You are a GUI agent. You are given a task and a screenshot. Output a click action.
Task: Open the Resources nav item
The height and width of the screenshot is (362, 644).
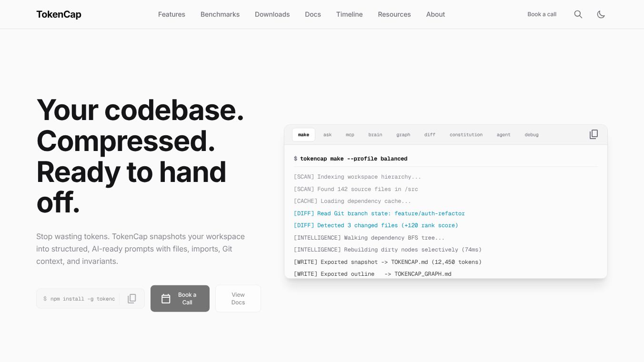click(394, 14)
